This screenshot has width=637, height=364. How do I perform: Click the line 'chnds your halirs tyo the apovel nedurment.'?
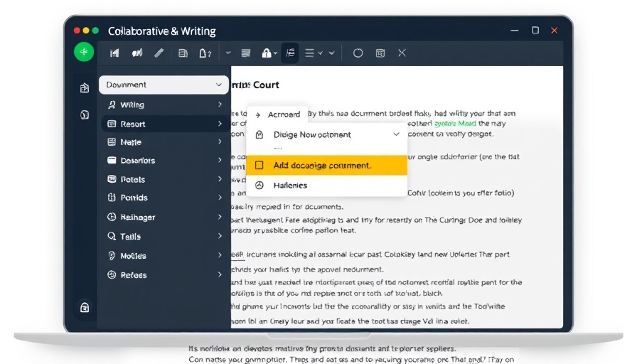308,269
